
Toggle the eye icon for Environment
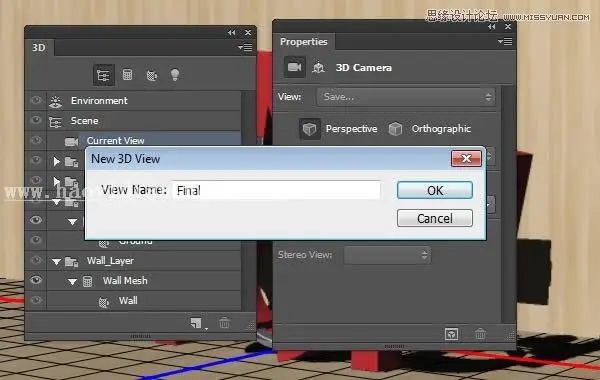point(36,100)
